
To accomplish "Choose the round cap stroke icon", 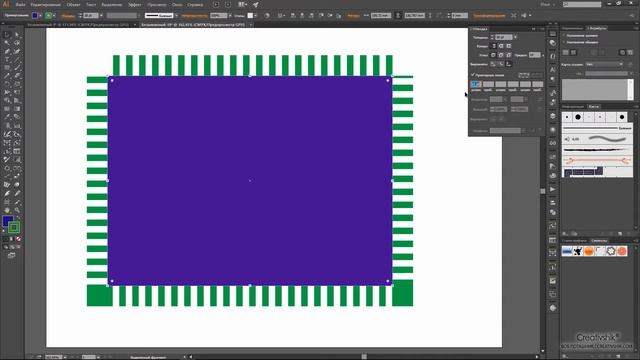I will tap(501, 46).
